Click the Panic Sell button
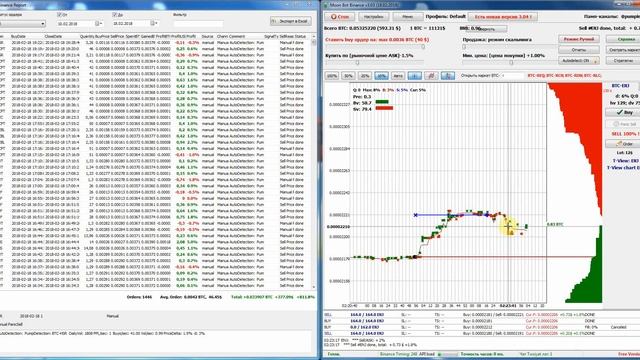Screen dimensions: 640x360 pos(624,124)
